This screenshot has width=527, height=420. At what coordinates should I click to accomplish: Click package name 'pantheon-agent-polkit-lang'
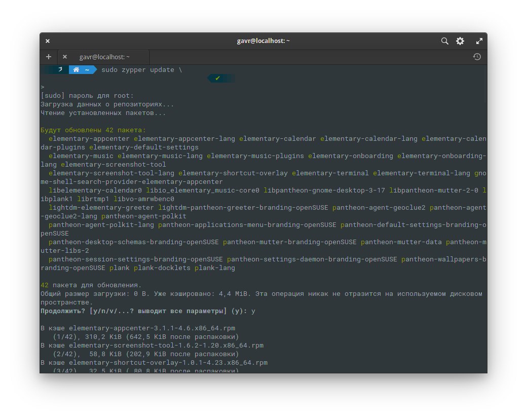(x=101, y=225)
